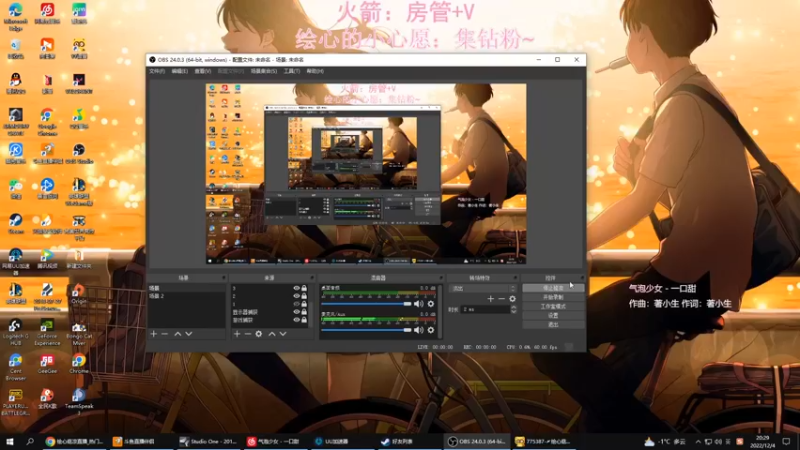Add a transition with plus icon
Image resolution: width=800 pixels, height=450 pixels.
[490, 299]
